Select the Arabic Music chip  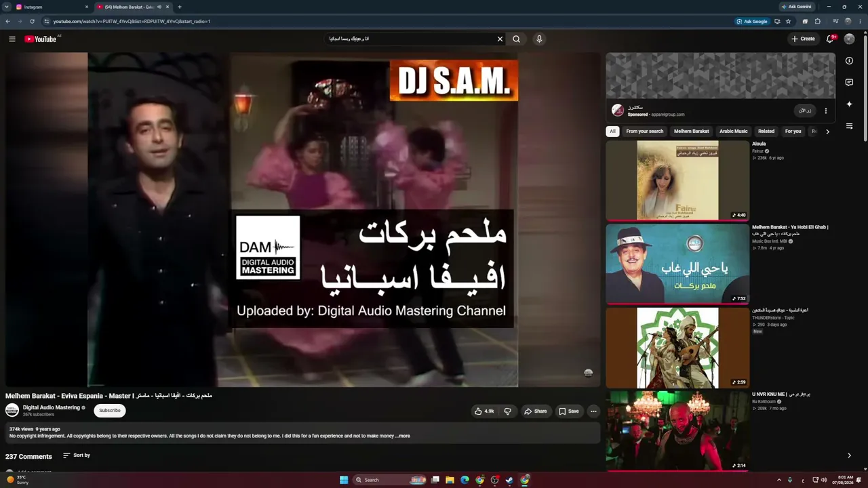[x=734, y=131]
